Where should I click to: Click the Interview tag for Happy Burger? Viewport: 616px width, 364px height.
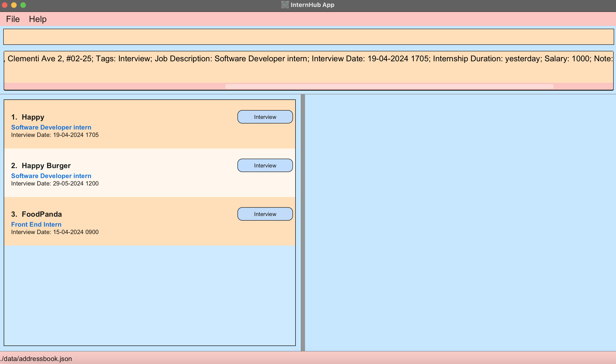click(265, 166)
